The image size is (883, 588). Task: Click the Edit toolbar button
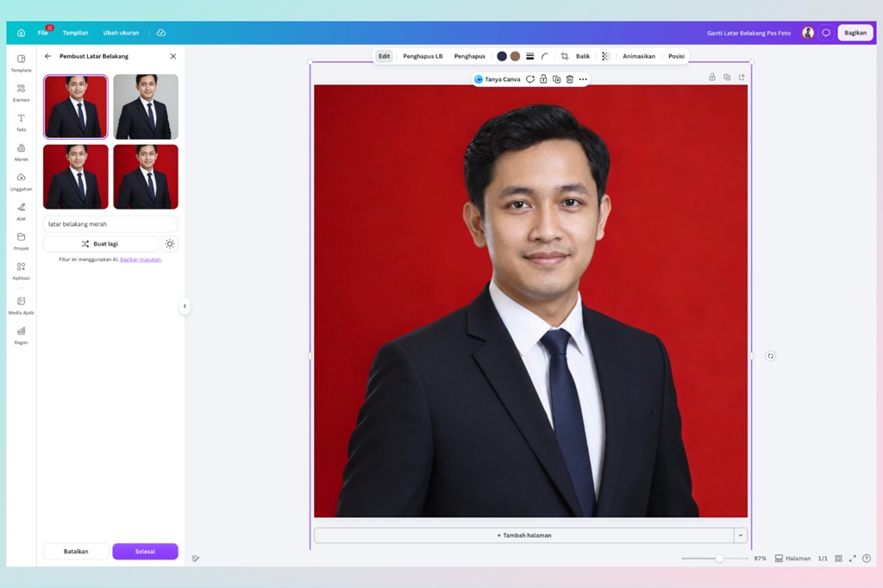click(x=384, y=56)
